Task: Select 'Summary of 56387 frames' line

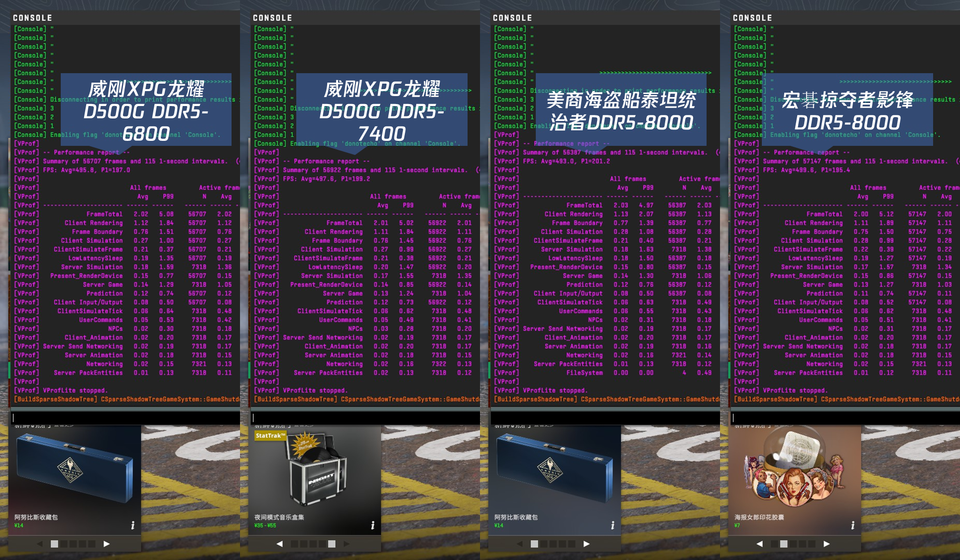Action: 607,152
